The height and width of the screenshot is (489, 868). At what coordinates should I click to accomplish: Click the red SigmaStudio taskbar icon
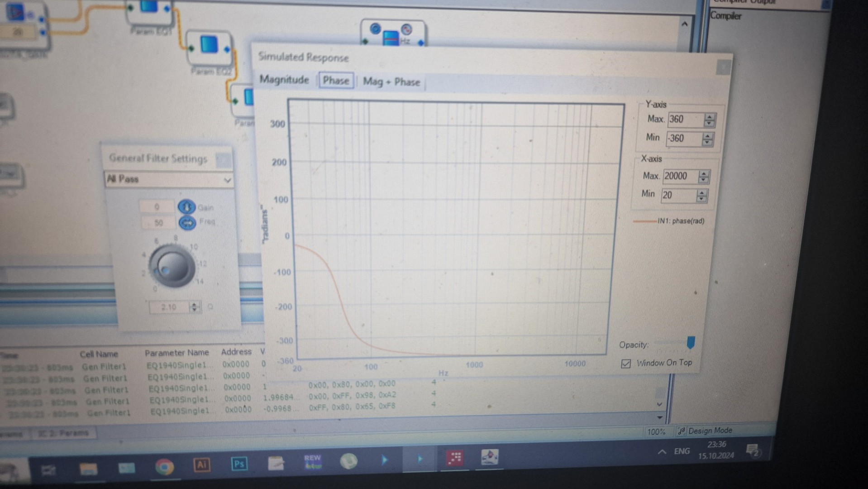(454, 458)
